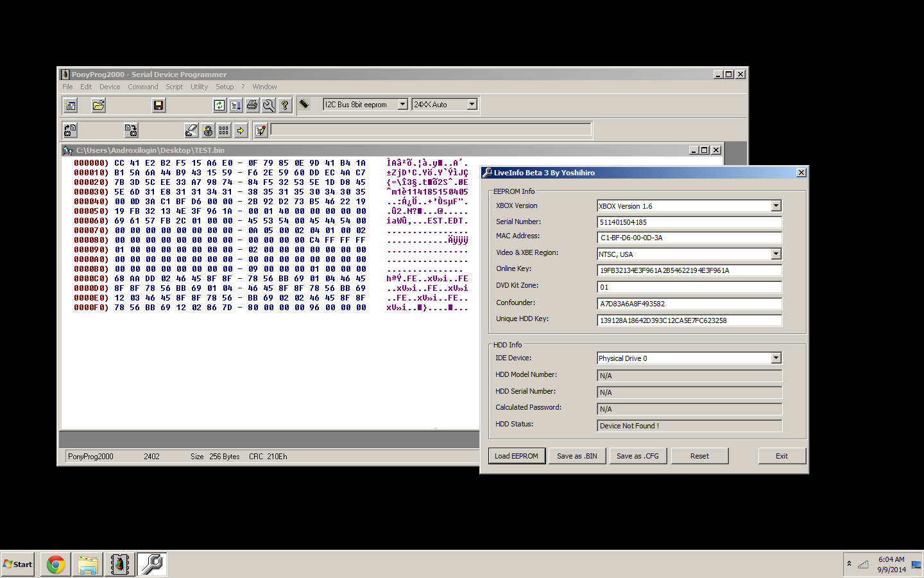Open Help with the yellow question mark icon

285,105
